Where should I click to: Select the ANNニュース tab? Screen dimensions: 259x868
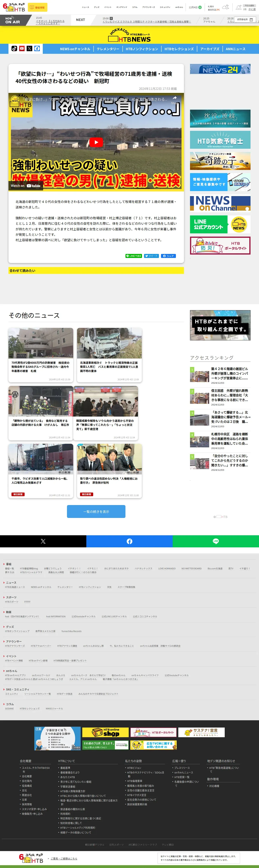pyautogui.click(x=235, y=49)
